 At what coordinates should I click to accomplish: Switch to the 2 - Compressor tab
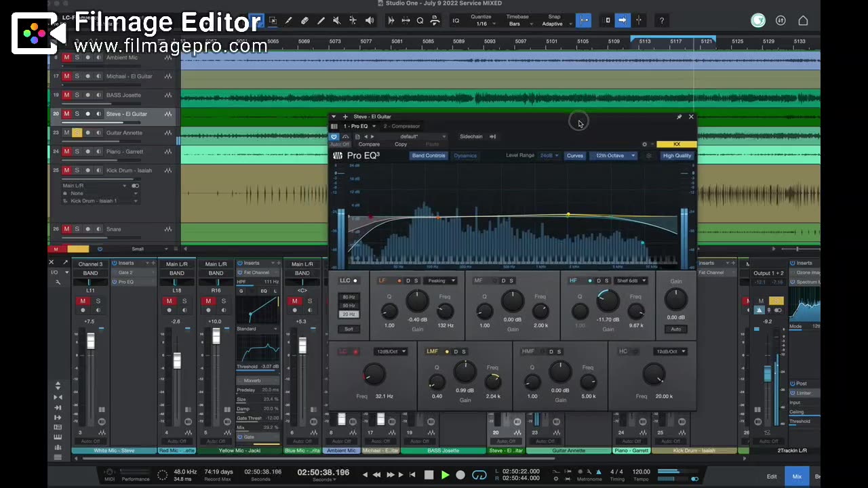coord(401,126)
